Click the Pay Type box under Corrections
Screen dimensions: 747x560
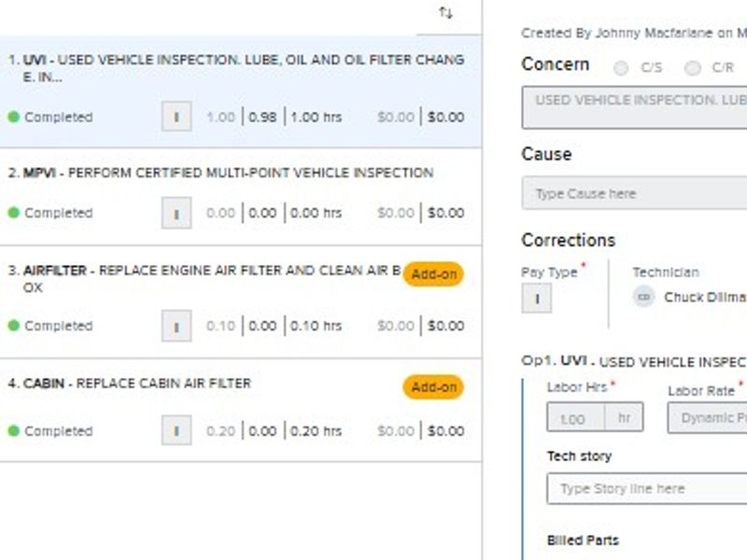pyautogui.click(x=536, y=298)
